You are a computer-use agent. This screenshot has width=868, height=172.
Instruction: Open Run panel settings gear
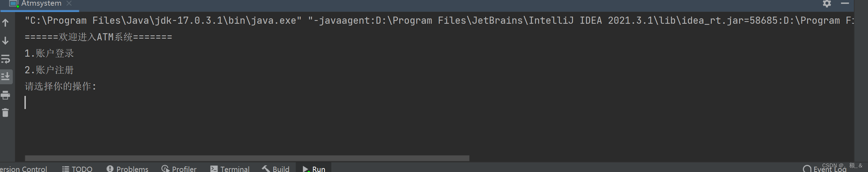point(827,4)
